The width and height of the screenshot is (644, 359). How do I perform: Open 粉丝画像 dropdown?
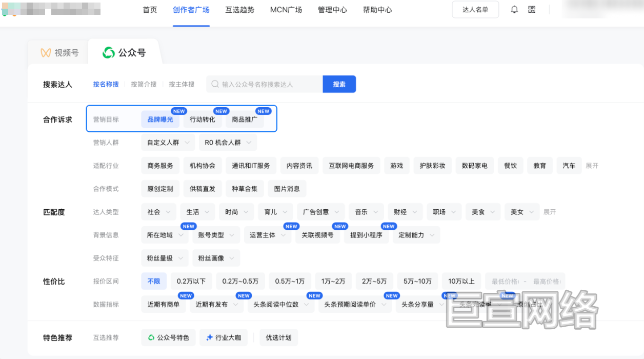(x=216, y=258)
